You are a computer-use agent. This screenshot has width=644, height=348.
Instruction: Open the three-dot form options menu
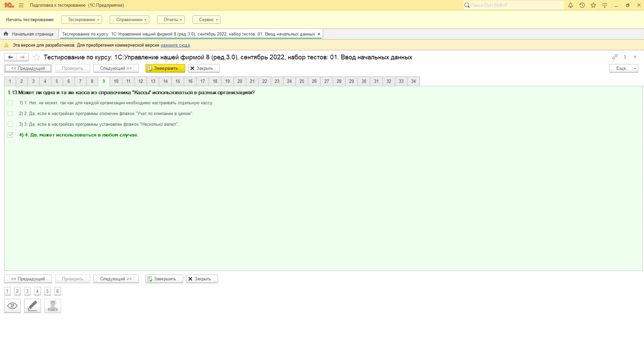coord(625,57)
